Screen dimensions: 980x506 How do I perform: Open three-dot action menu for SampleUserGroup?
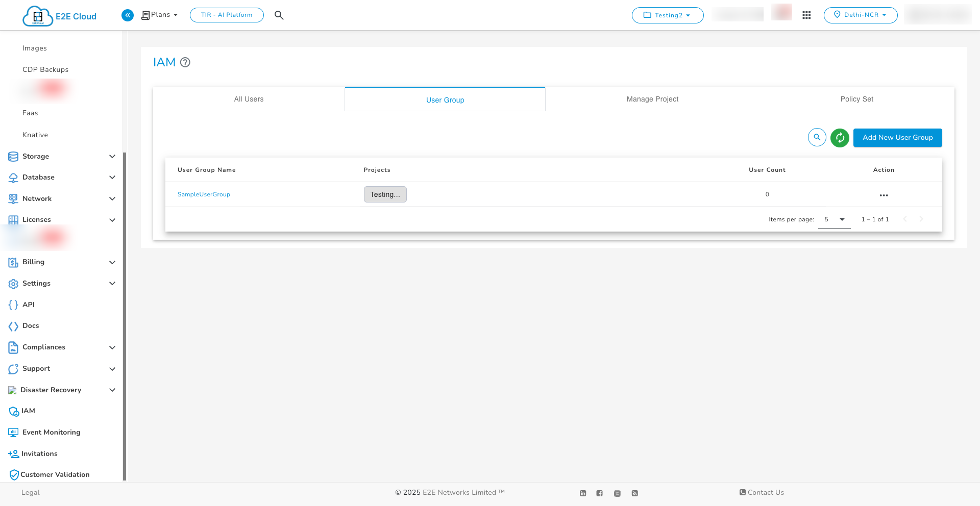884,195
